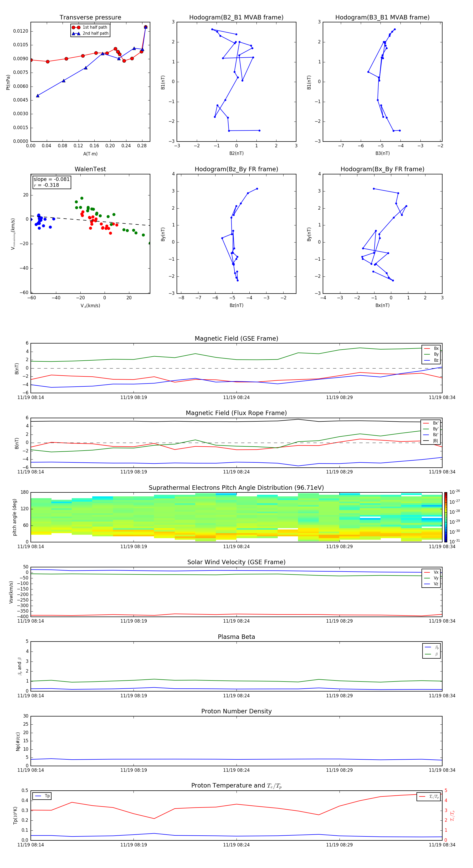Image resolution: width=473 pixels, height=868 pixels.
Task: Click the 'Transverse pressure' plot title
Action: [90, 18]
